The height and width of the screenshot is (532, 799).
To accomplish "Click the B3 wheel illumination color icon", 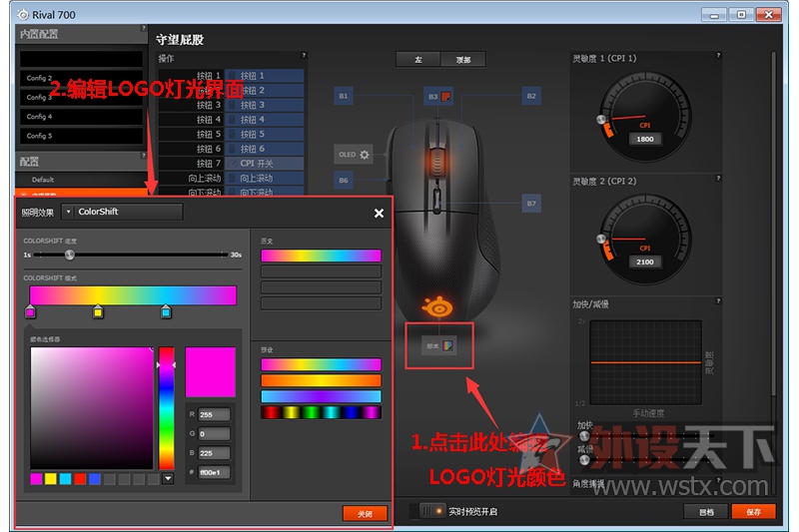I will [x=445, y=96].
